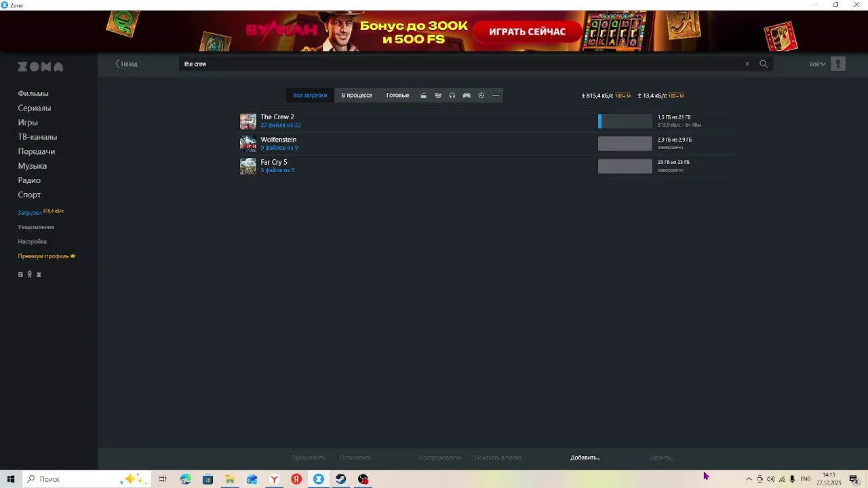The image size is (868, 488).
Task: Open the Zona taskbar icon
Action: point(319,479)
